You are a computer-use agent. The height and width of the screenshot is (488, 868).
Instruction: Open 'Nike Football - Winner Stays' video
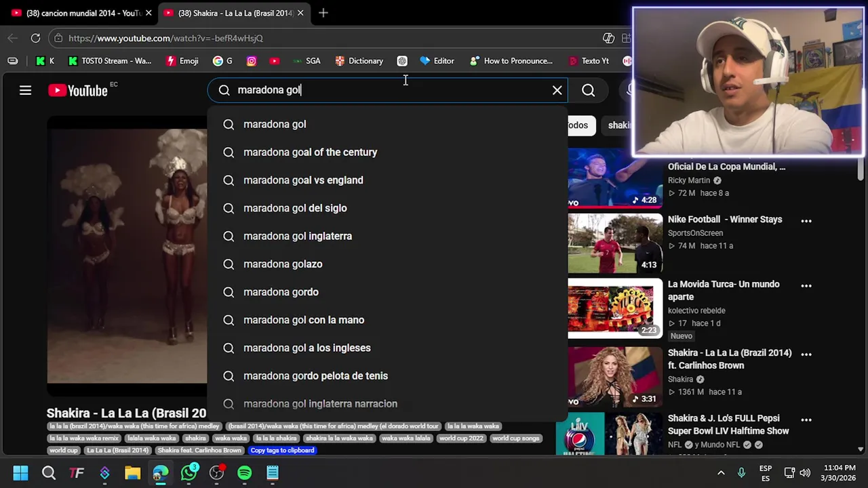pyautogui.click(x=725, y=220)
